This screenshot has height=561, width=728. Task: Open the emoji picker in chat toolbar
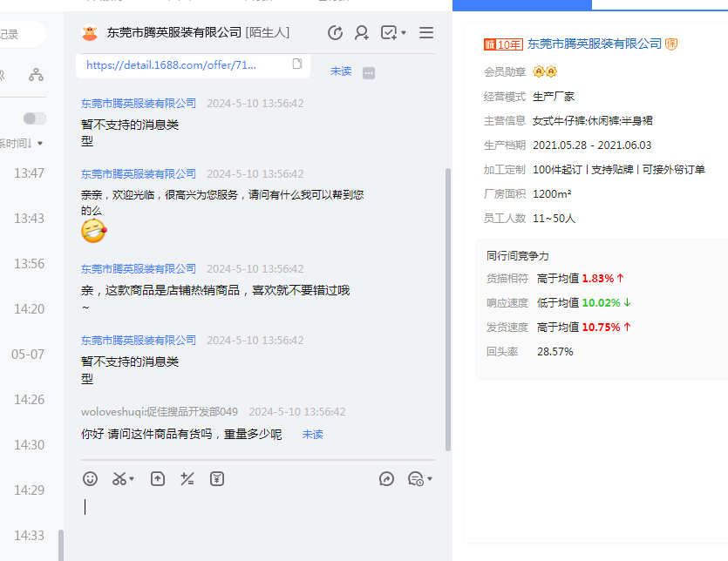click(90, 478)
